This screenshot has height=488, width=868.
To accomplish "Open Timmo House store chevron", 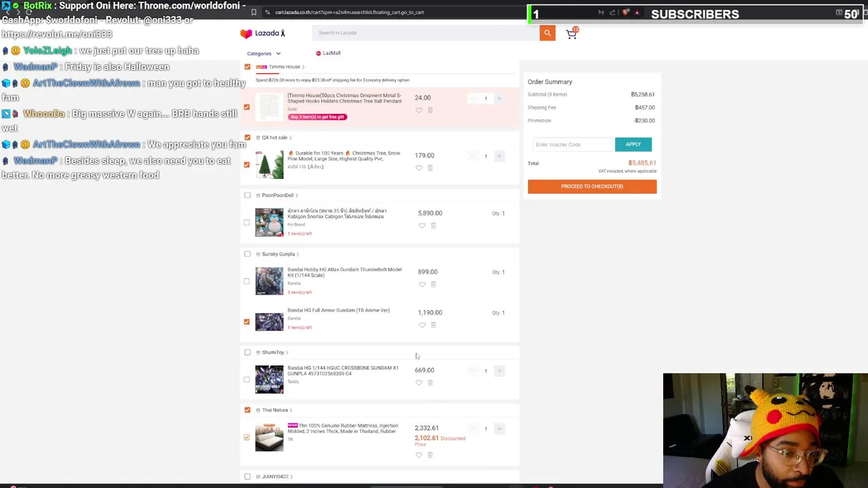I will tap(303, 67).
